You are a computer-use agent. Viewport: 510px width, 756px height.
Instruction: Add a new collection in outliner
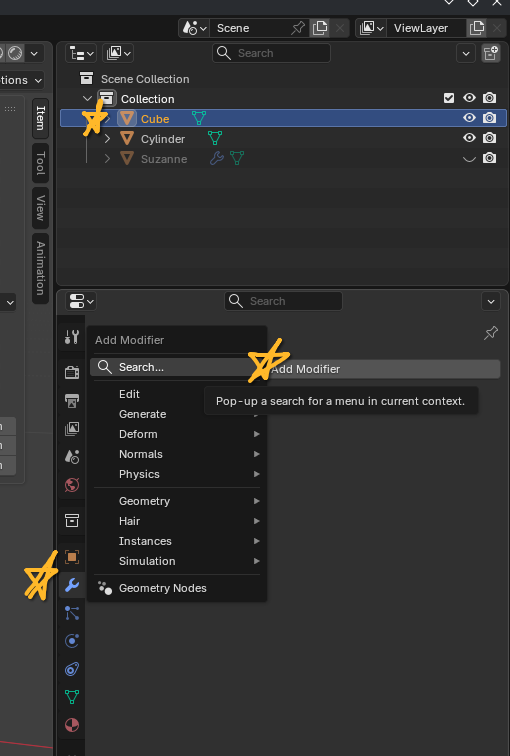click(x=491, y=53)
